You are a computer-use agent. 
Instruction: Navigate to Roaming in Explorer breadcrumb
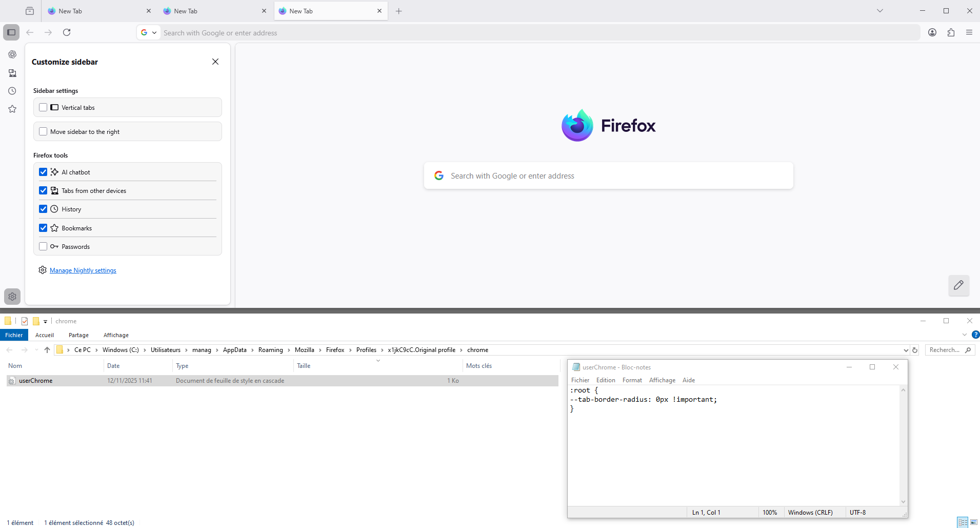[271, 350]
